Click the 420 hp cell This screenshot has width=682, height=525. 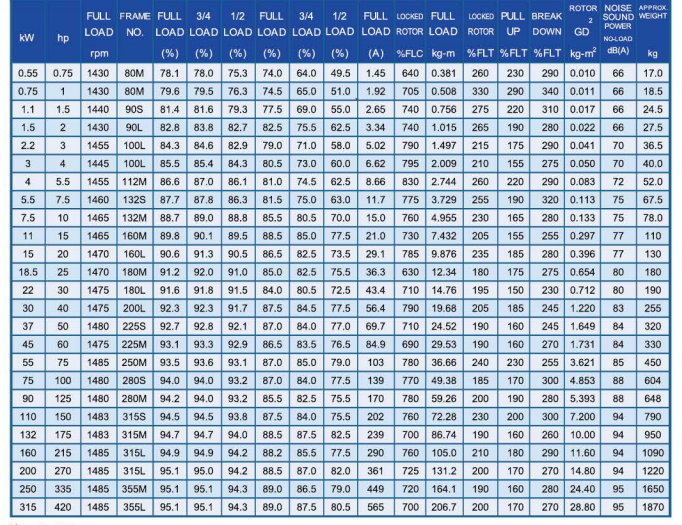(x=63, y=507)
